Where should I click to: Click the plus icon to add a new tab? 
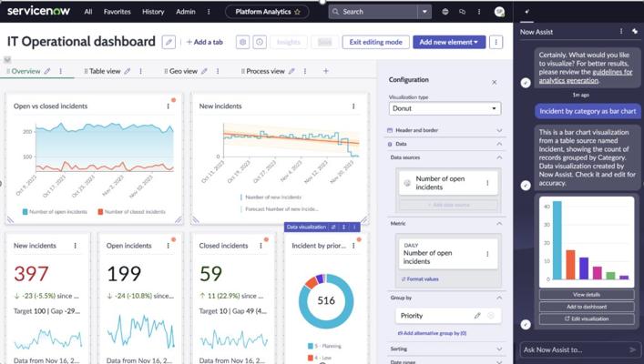click(325, 71)
